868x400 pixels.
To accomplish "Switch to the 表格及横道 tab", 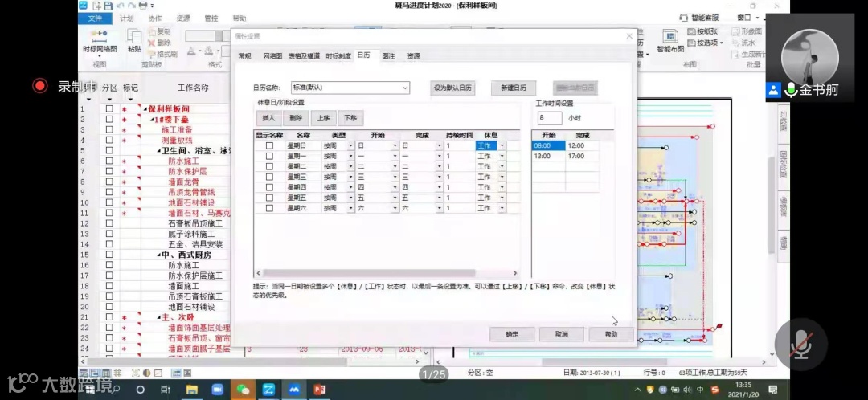I will tap(304, 56).
